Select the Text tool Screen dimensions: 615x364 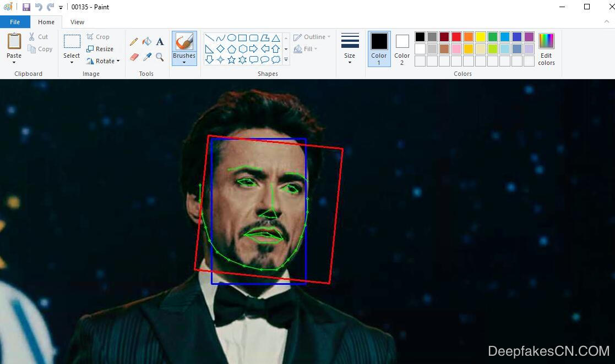(160, 42)
